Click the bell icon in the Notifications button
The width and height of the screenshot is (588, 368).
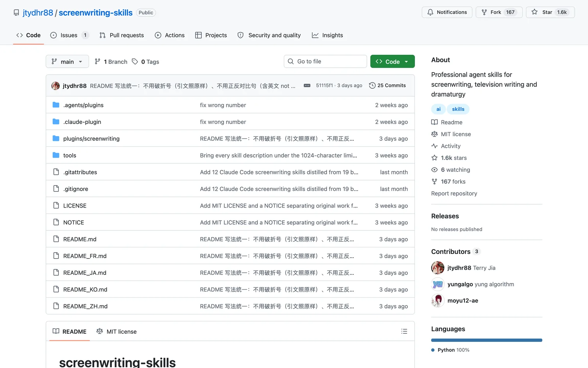click(x=430, y=12)
